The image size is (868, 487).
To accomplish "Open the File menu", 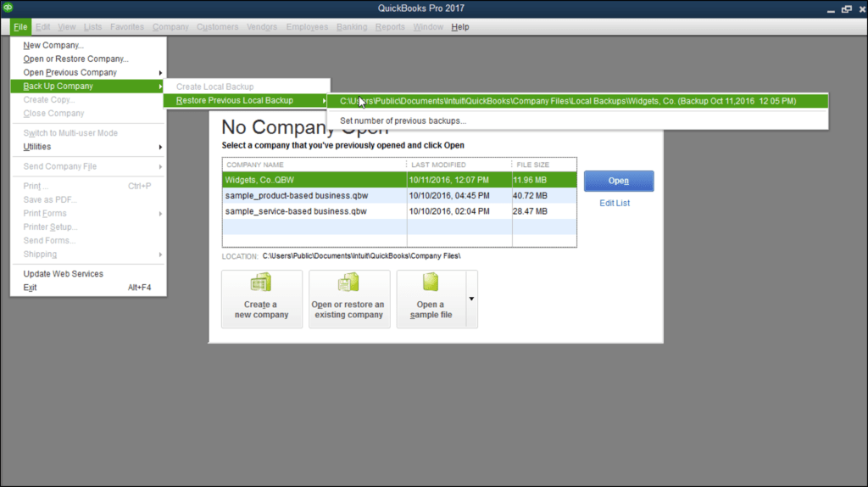I will click(20, 26).
